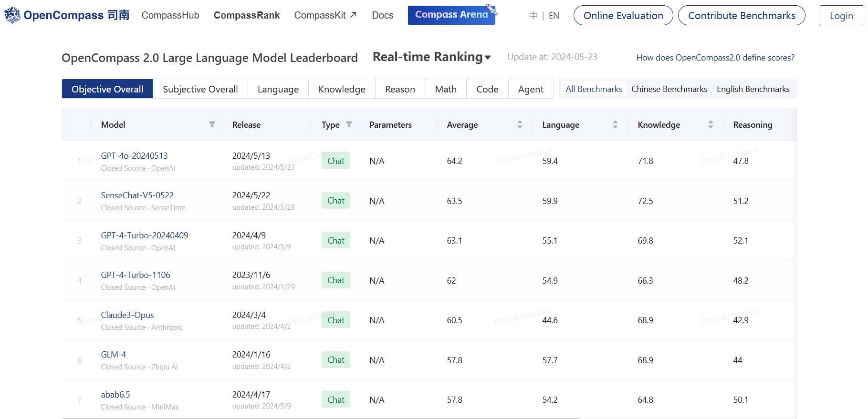The width and height of the screenshot is (868, 419).
Task: Click release date 2023/11/6
Action: click(251, 275)
